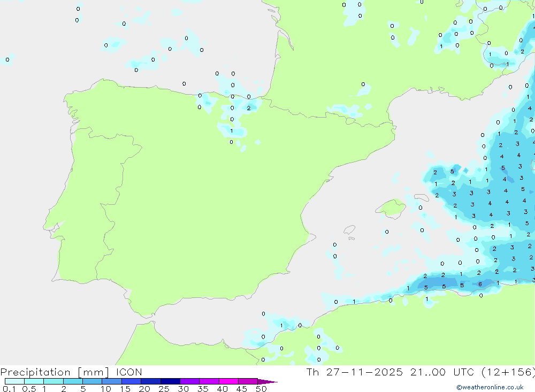Click the 'Precipitation [mm]' title text

pos(55,372)
